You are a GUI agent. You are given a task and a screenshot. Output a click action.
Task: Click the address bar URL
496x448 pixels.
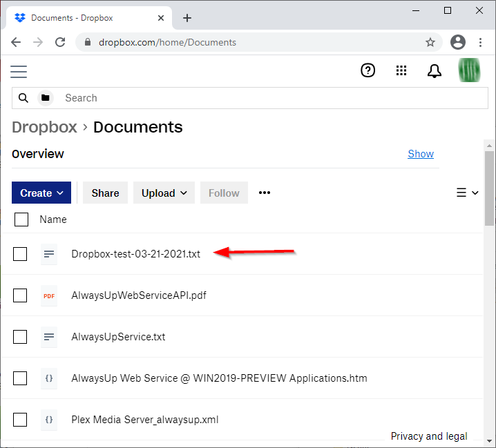point(167,42)
